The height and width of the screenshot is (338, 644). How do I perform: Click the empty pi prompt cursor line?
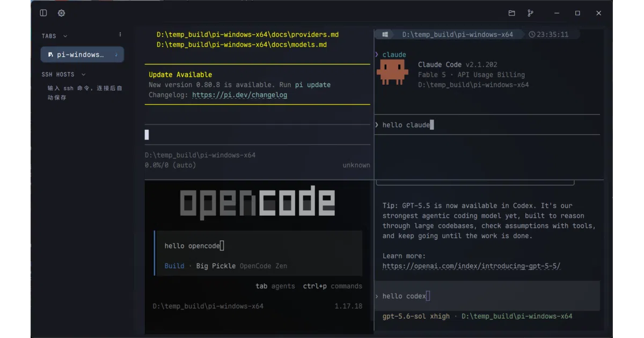[258, 135]
